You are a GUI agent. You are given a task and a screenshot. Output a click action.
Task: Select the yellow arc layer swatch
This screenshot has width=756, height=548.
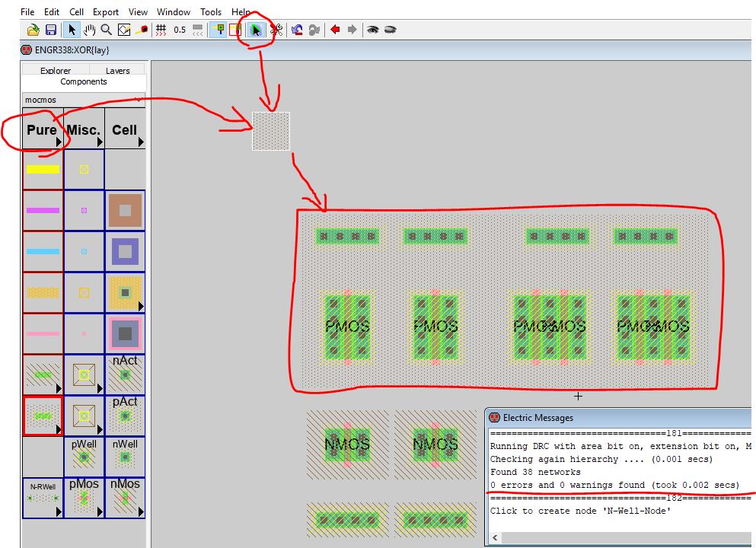click(43, 169)
